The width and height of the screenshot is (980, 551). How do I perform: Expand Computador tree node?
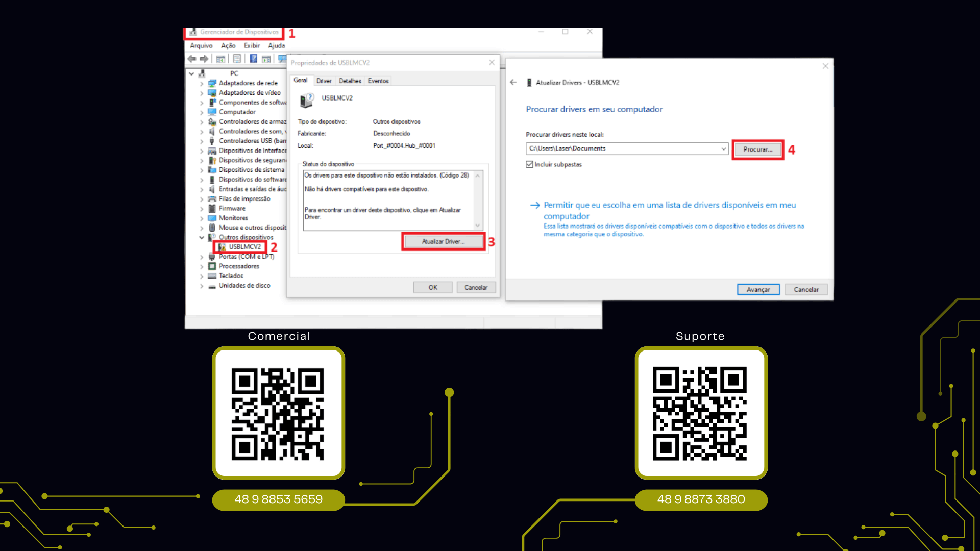click(202, 113)
